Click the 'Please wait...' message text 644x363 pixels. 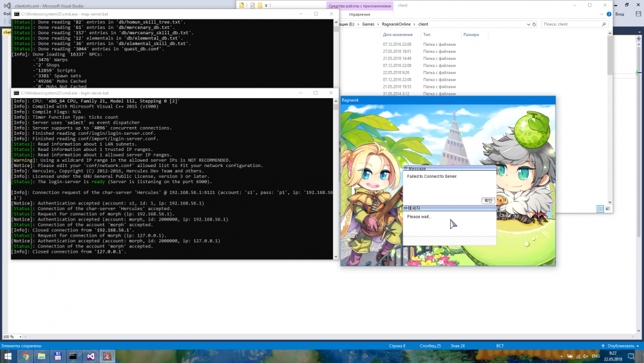(x=419, y=217)
